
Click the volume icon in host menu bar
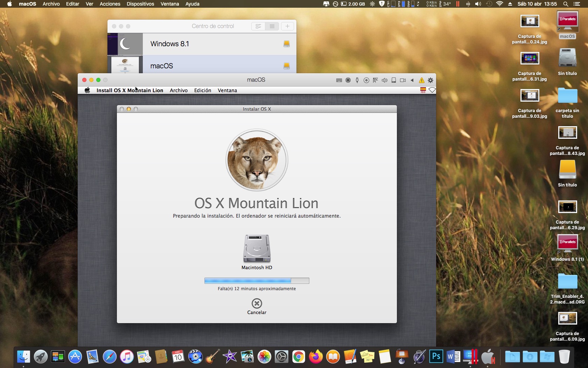point(478,4)
